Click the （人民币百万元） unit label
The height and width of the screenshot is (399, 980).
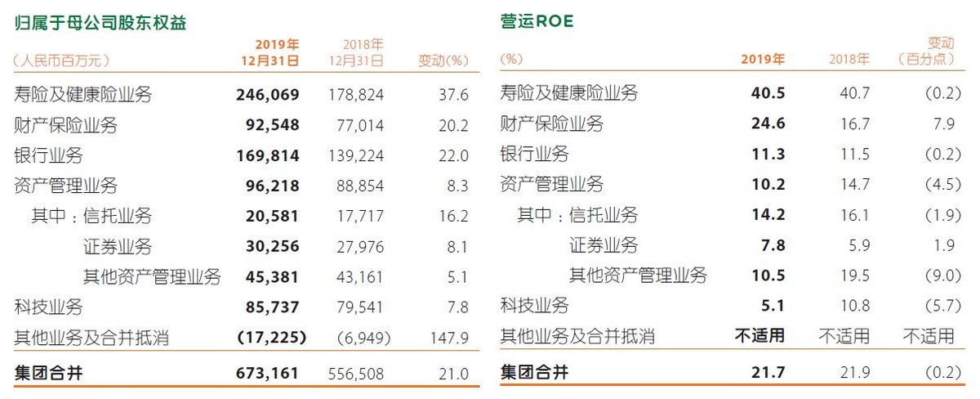(62, 61)
